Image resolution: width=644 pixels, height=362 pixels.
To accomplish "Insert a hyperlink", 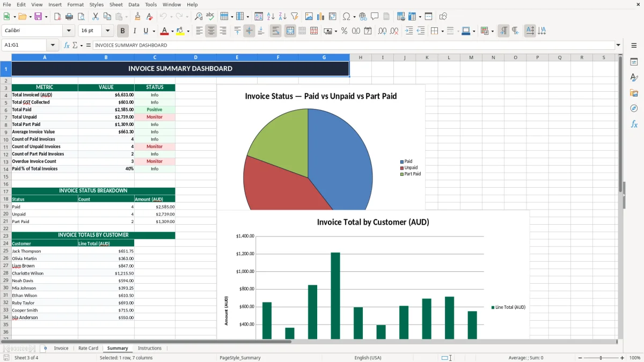I will pos(363,17).
